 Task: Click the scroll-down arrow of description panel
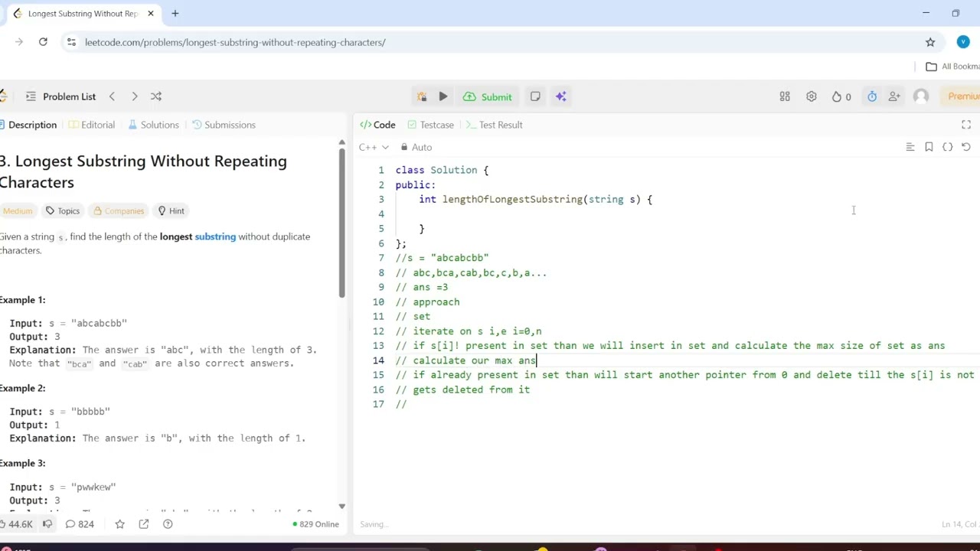[341, 506]
